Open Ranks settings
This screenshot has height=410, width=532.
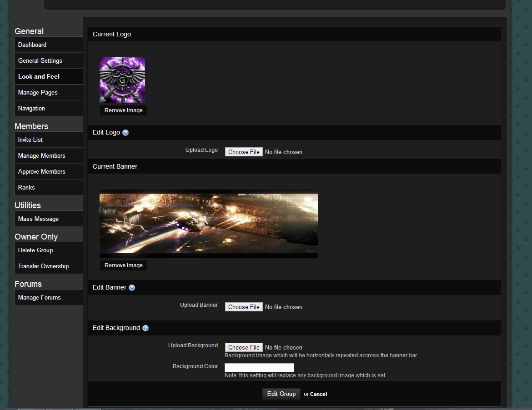[49, 188]
